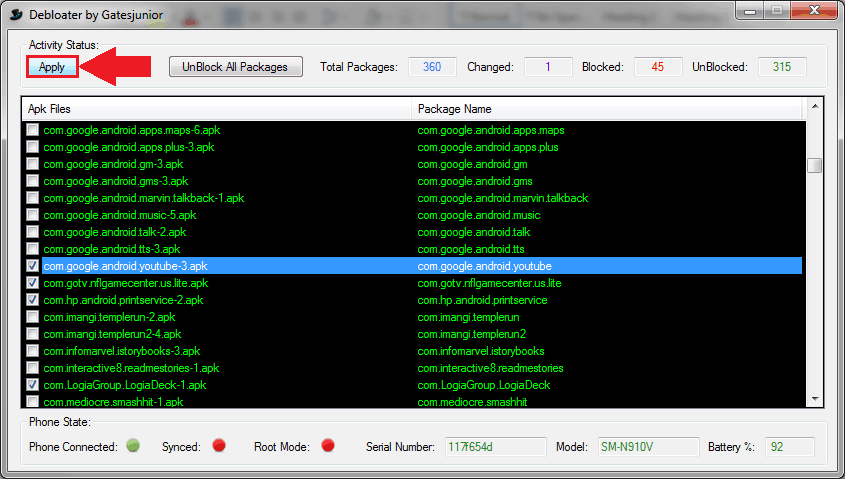Screen dimensions: 845x479
Task: Check the com.imangi.templerun-2.apk box
Action: pos(33,317)
